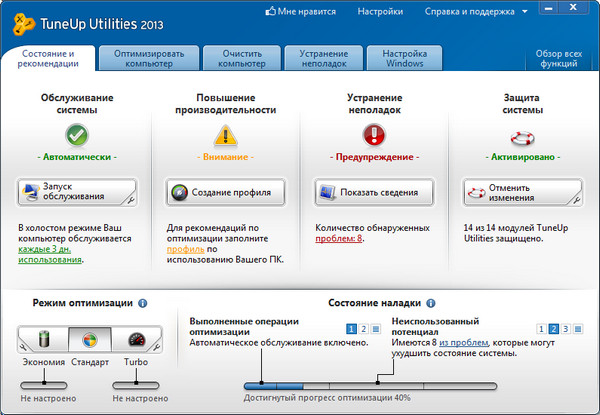Screen dimensions: 600x415
Task: Open list view for unused potential pager
Action: (579, 328)
